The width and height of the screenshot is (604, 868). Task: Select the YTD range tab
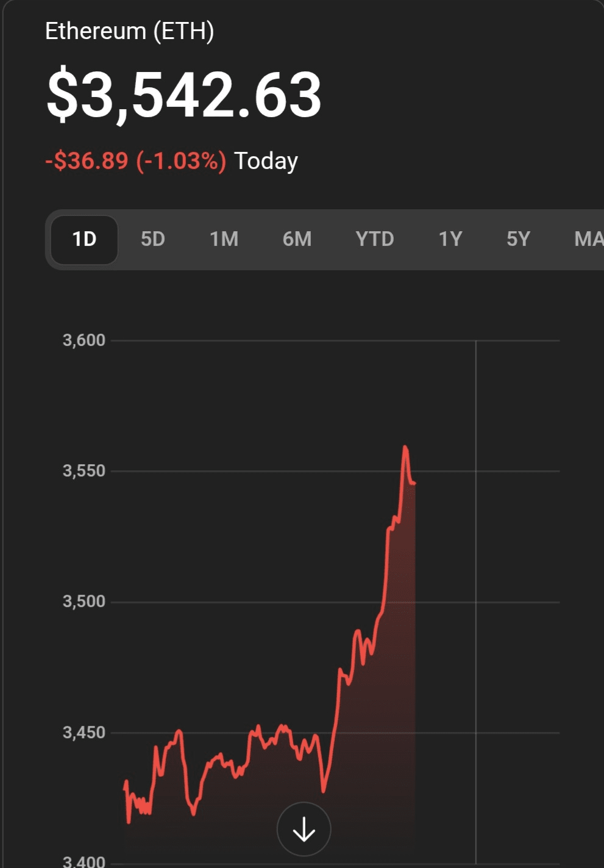[x=374, y=239]
